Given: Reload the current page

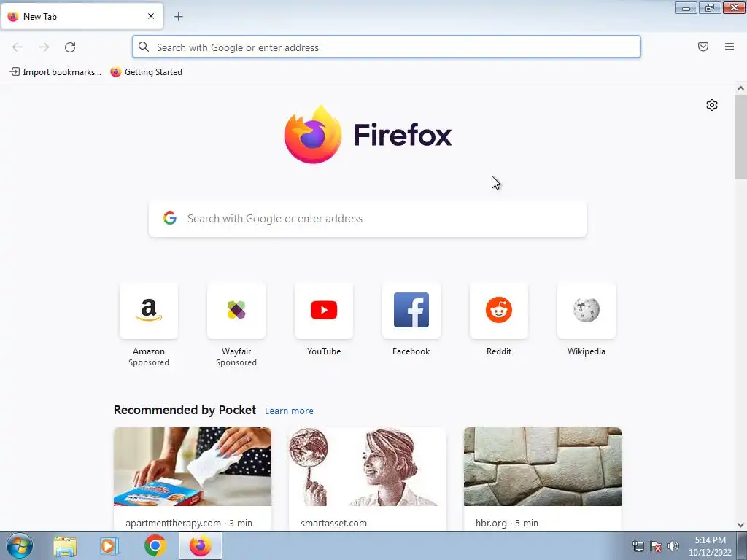Looking at the screenshot, I should 70,47.
